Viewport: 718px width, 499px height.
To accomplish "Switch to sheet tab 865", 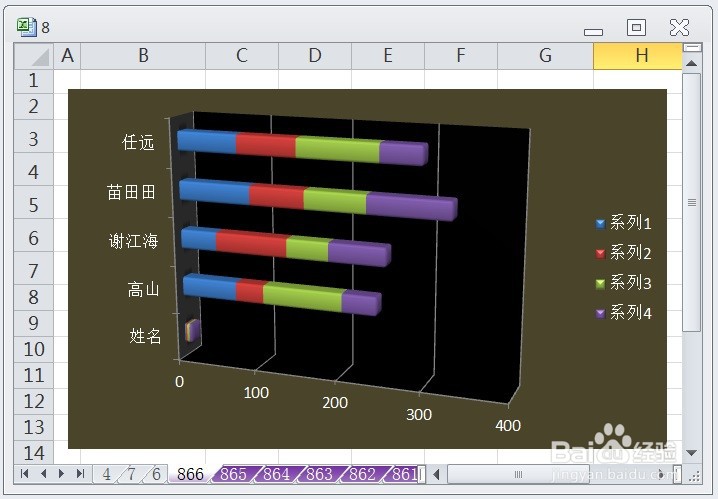I will [x=233, y=474].
